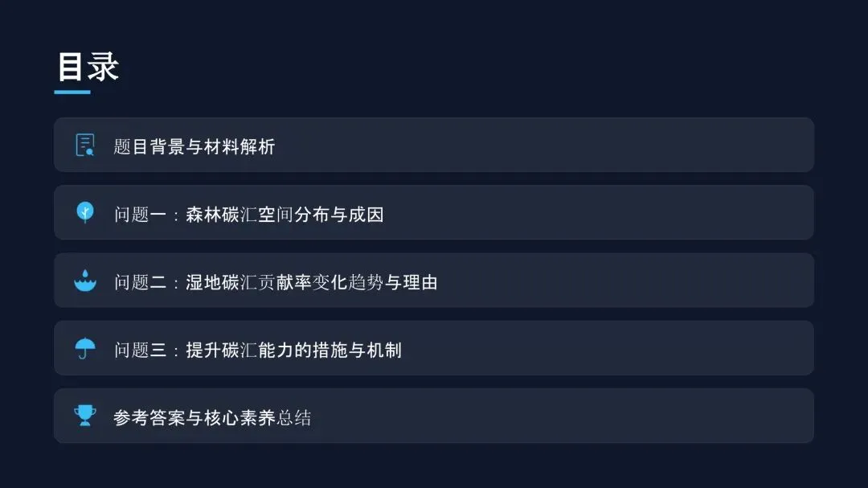The height and width of the screenshot is (488, 868).
Task: Click the tree leaf icon for 问题一
Action: click(84, 213)
